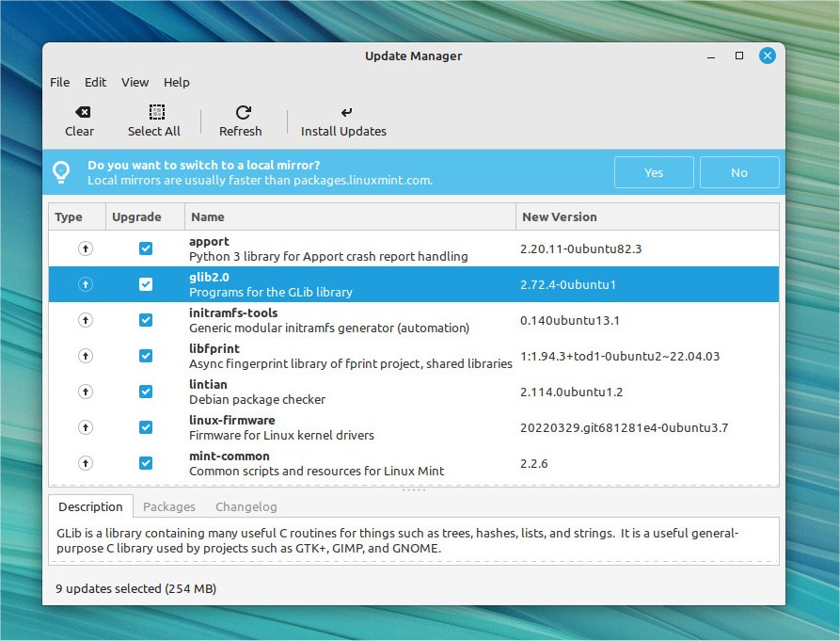Click the type icon for mint-common

click(86, 463)
